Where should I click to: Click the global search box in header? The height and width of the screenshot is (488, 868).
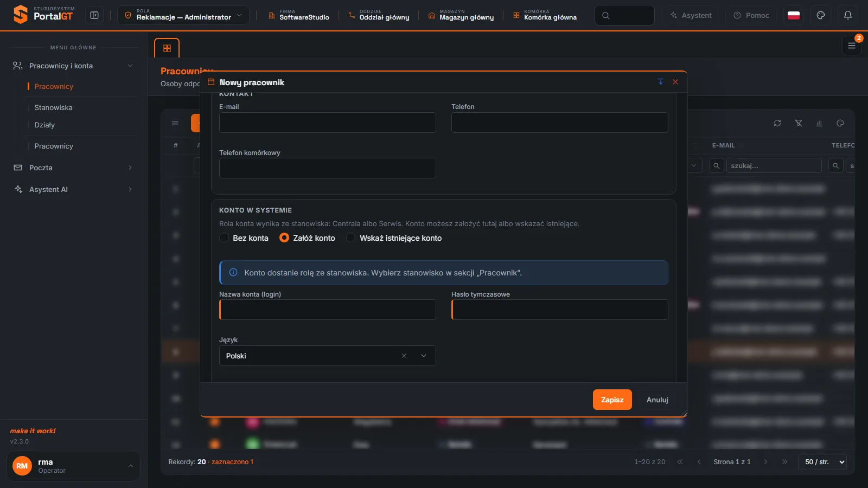point(624,15)
